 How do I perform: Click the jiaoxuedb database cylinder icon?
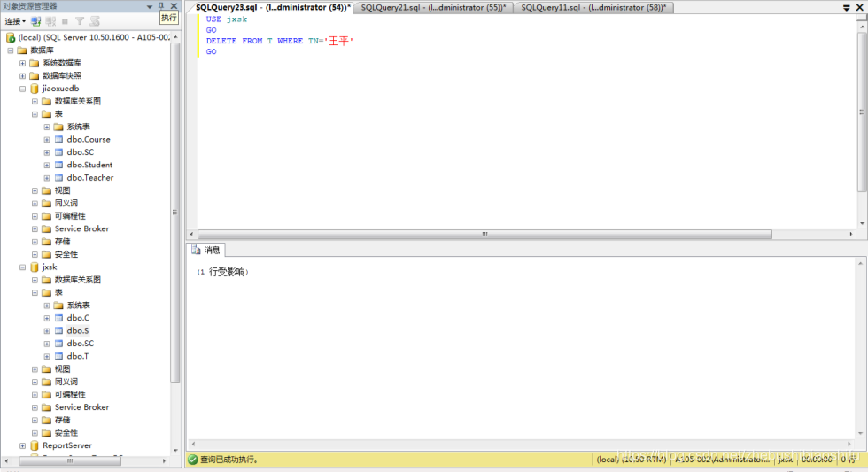point(35,89)
